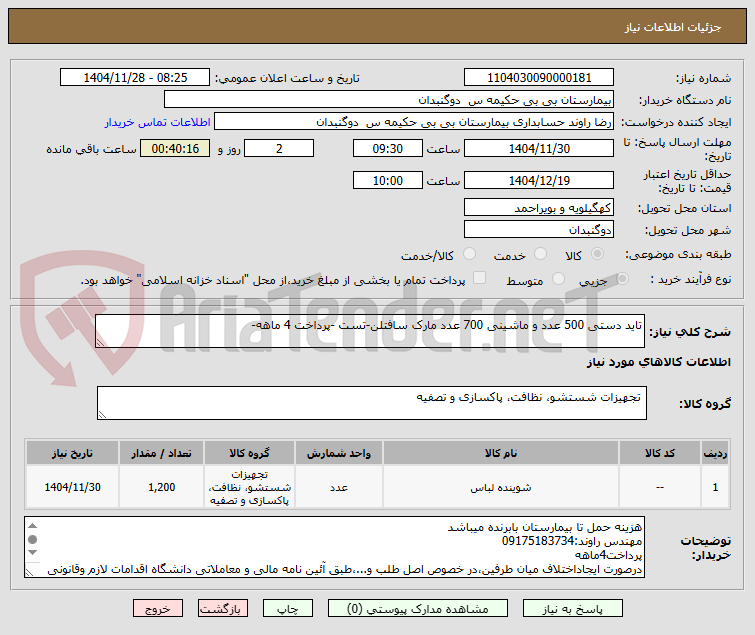Screen dimensions: 755x635
Task: Click the عدد unit cell
Action: click(x=339, y=487)
